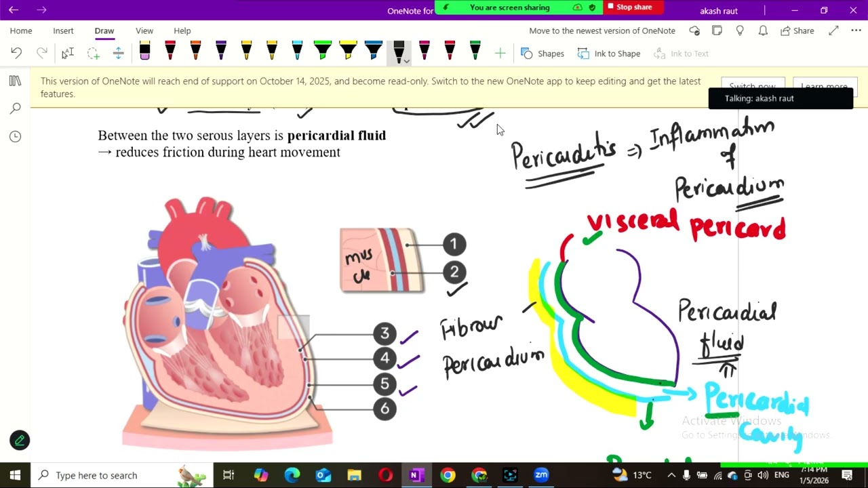Click the Learn more banner button
The height and width of the screenshot is (488, 868).
(824, 87)
